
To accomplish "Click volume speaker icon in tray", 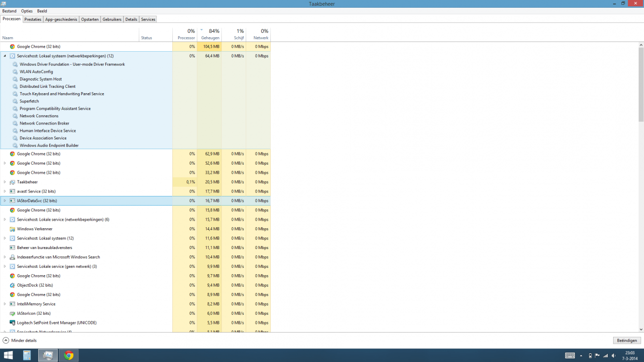I will (x=614, y=356).
